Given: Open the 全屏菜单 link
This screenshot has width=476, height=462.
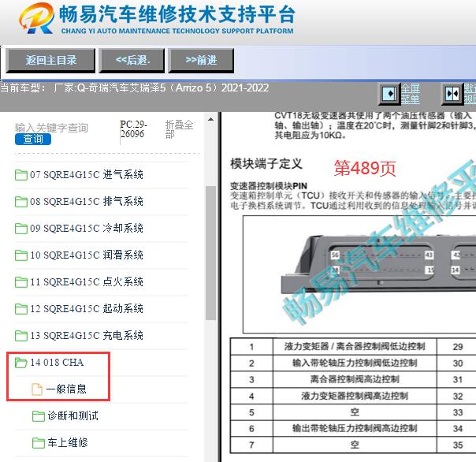Looking at the screenshot, I should [411, 94].
